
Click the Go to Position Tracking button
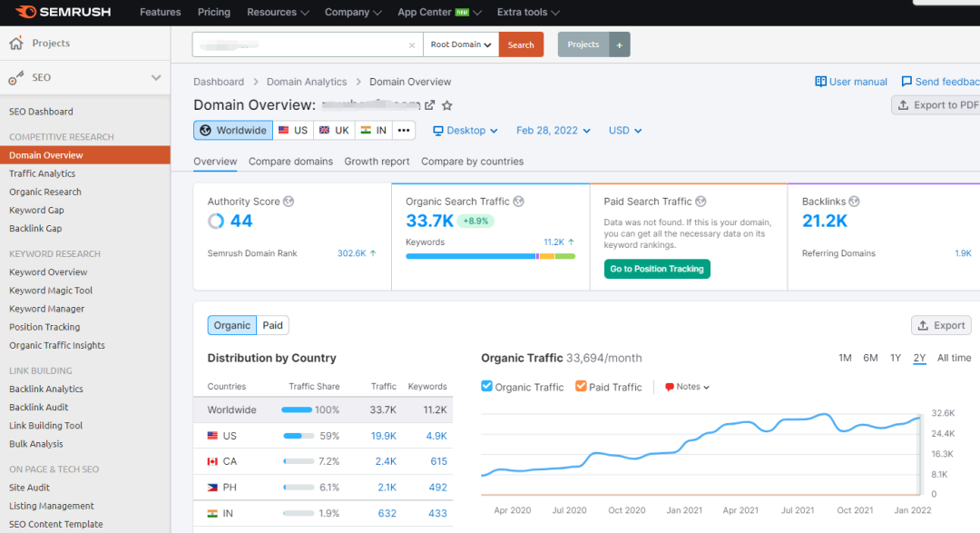click(657, 269)
